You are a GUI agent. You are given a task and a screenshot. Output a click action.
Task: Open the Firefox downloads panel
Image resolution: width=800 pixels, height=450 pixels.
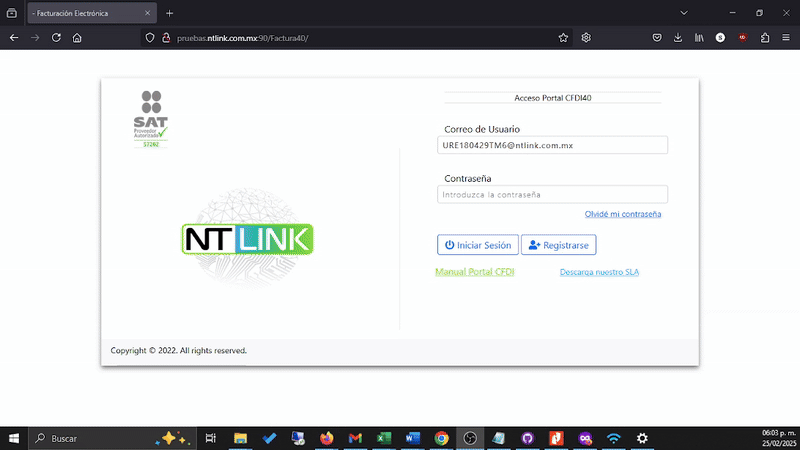678,38
